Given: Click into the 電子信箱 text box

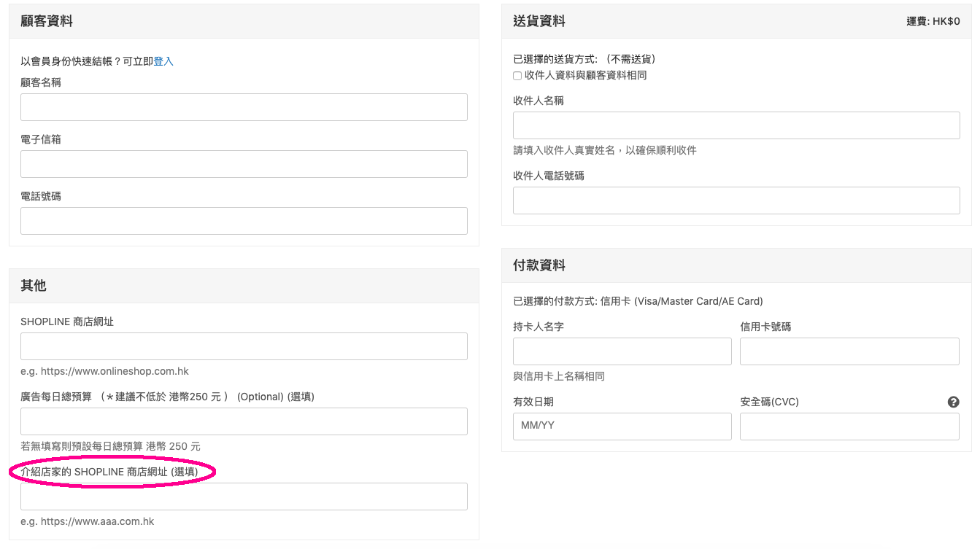Looking at the screenshot, I should click(x=244, y=164).
